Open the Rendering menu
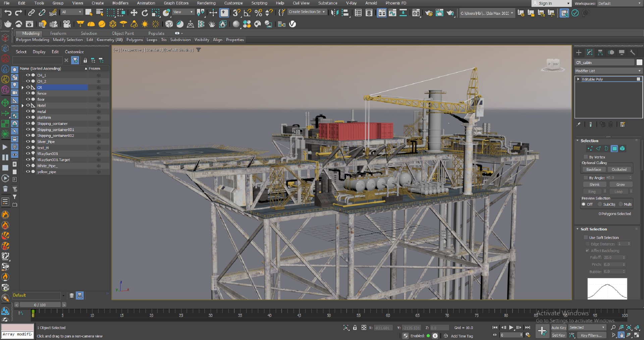 coord(206,3)
